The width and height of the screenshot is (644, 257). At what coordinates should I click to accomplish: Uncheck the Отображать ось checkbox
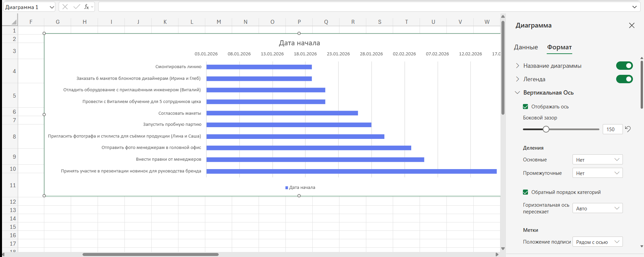pos(526,107)
